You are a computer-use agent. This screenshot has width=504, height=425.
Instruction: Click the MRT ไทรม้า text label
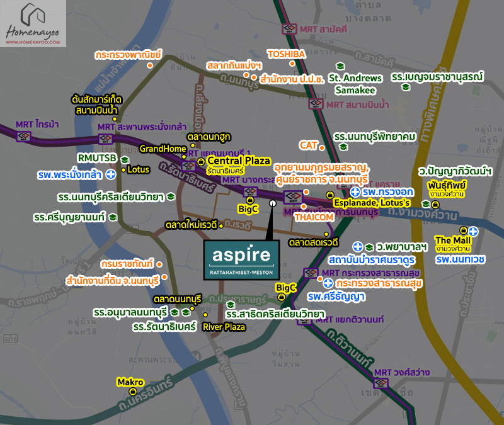[x=37, y=124]
